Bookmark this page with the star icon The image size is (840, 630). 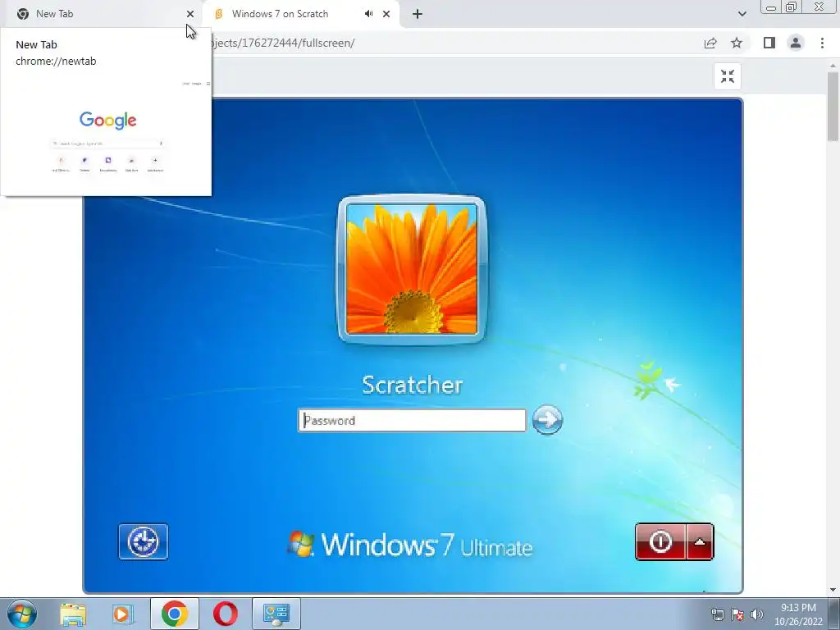click(737, 43)
